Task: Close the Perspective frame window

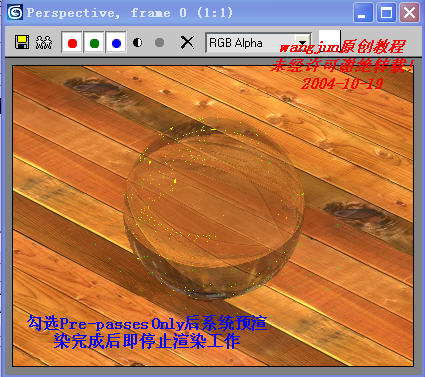Action: point(409,13)
